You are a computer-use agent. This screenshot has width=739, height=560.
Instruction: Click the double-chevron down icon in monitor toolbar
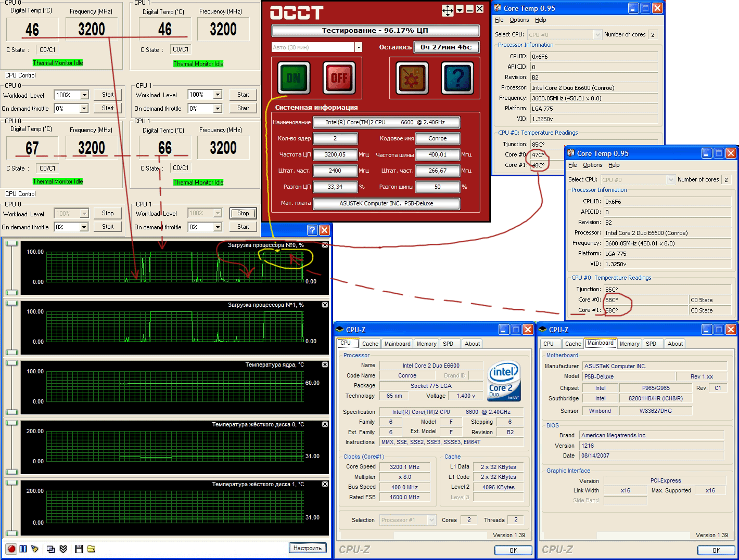(63, 549)
